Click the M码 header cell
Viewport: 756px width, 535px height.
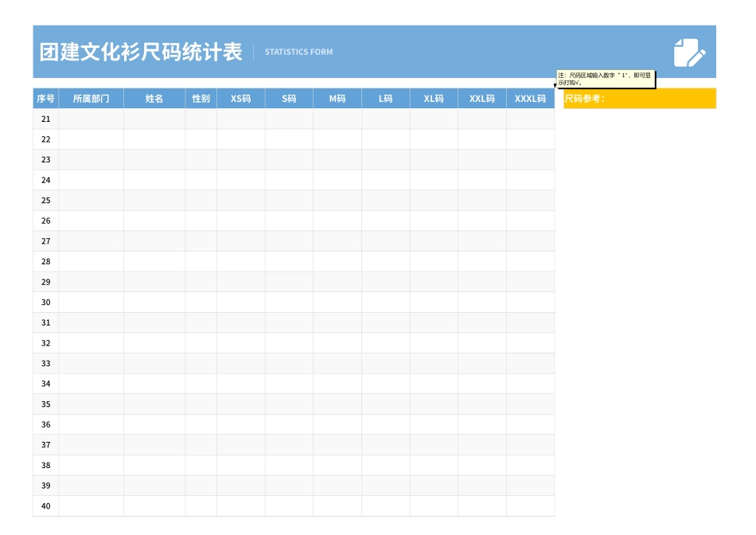tap(336, 98)
